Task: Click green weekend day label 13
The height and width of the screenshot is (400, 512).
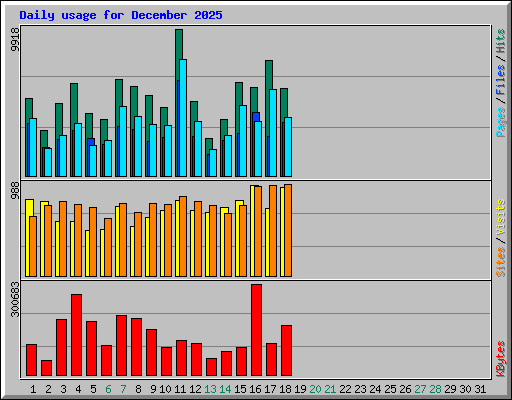Action: 210,389
